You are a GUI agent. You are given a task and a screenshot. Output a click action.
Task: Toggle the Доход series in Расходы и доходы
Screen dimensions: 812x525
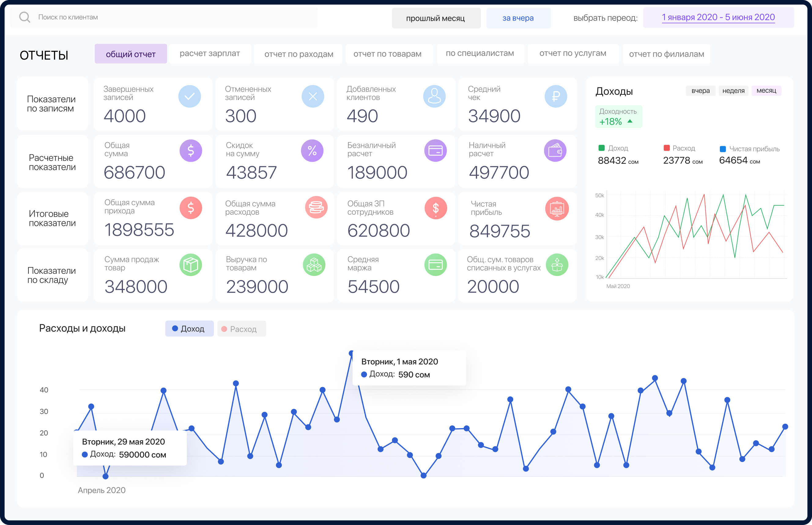tap(189, 329)
